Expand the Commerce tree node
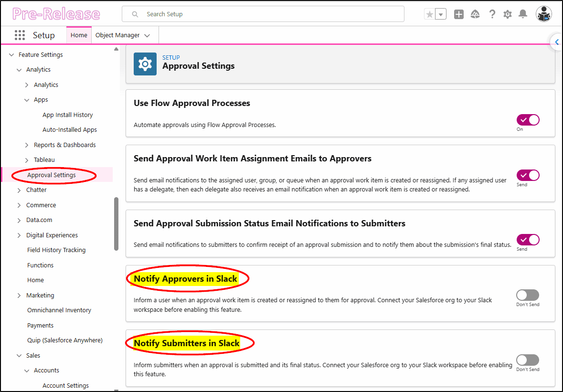This screenshot has height=392, width=563. pyautogui.click(x=19, y=205)
